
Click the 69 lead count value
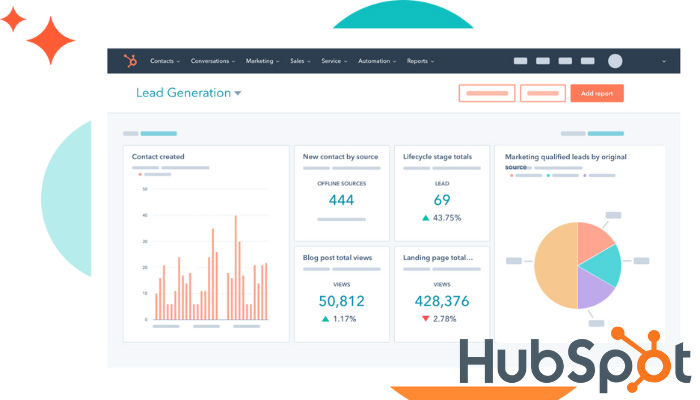pyautogui.click(x=442, y=200)
